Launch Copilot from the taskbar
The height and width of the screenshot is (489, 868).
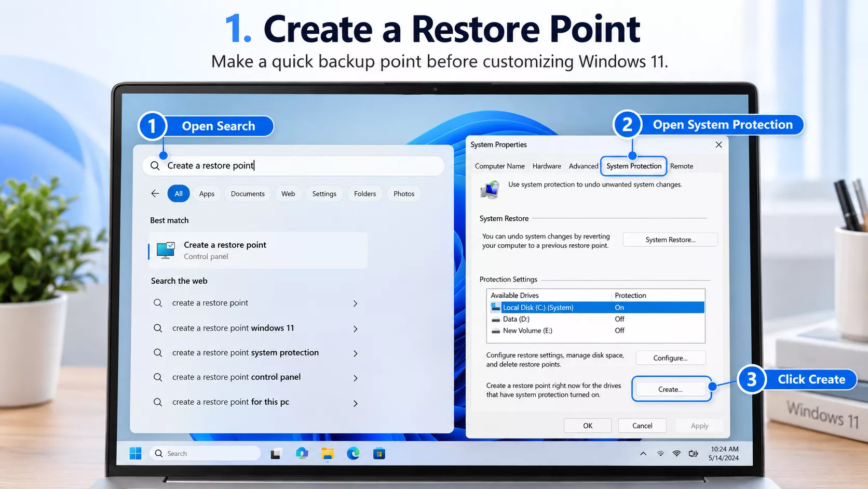[x=302, y=454]
